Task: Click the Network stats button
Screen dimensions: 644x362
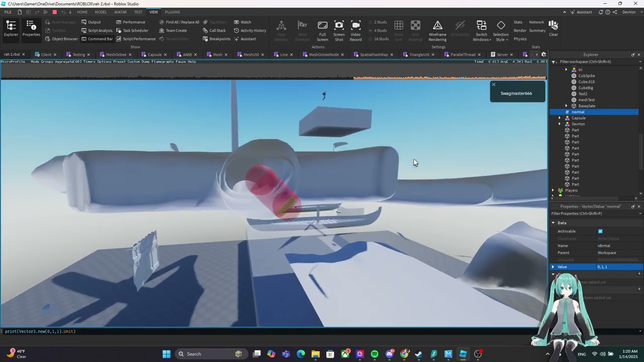Action: pyautogui.click(x=536, y=22)
